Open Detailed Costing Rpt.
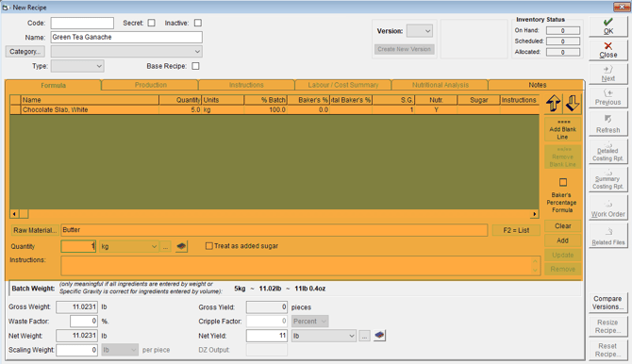 [x=607, y=151]
